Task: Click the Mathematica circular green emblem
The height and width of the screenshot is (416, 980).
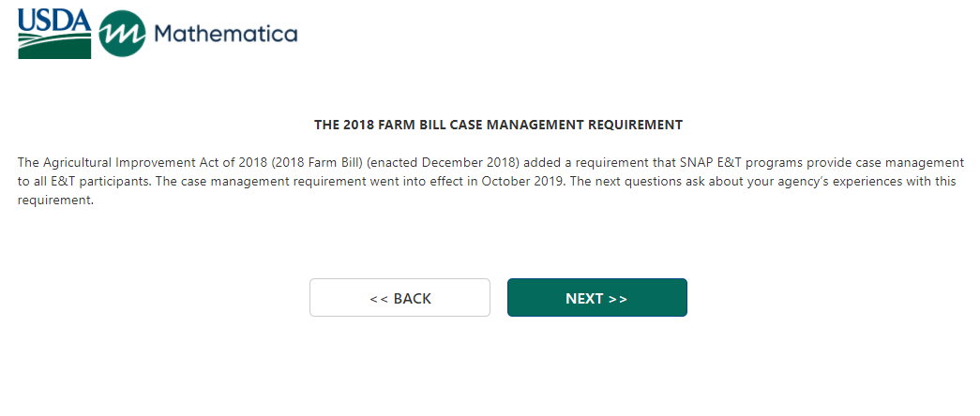Action: [121, 35]
